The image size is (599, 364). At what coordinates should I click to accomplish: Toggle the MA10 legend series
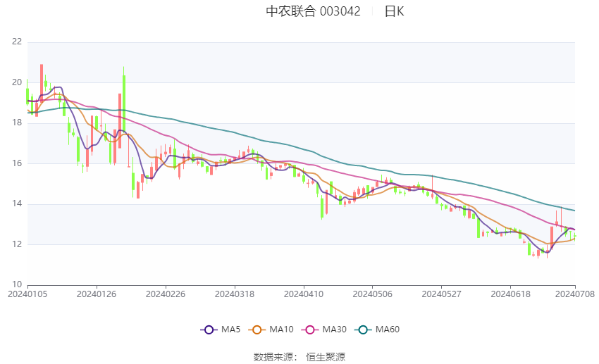coord(271,330)
